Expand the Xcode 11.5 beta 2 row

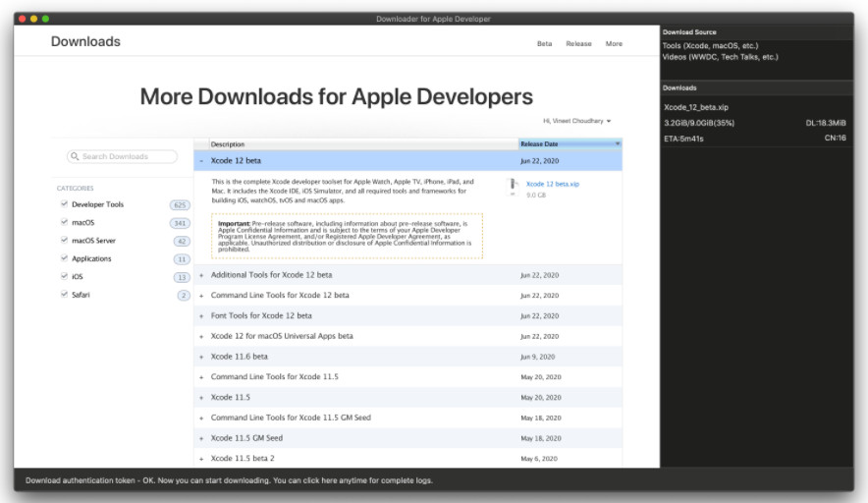coord(201,459)
